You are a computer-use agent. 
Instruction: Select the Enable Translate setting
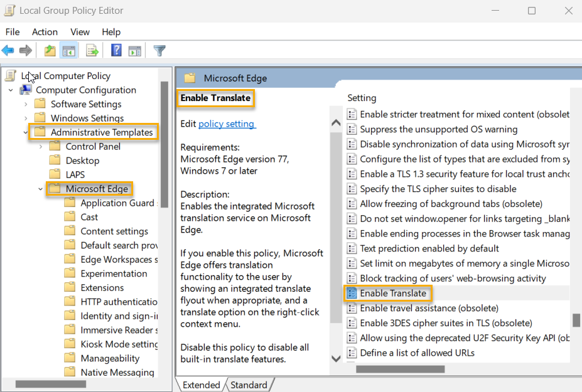pos(392,293)
